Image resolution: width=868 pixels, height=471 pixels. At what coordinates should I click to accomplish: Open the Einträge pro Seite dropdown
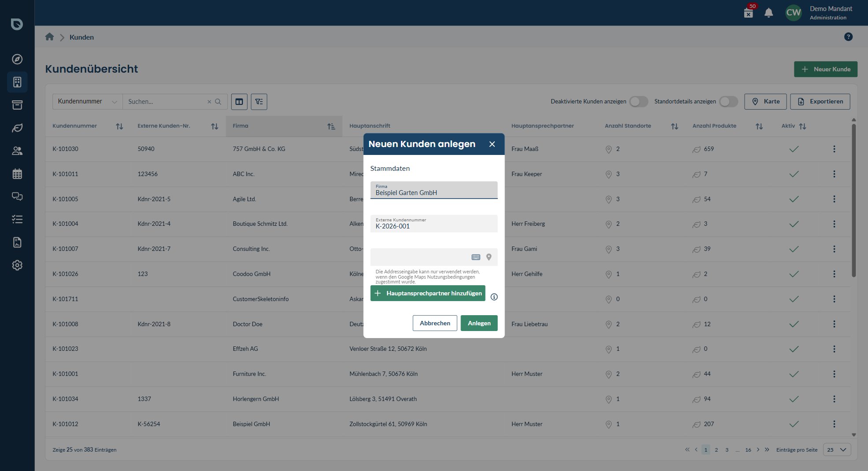837,450
